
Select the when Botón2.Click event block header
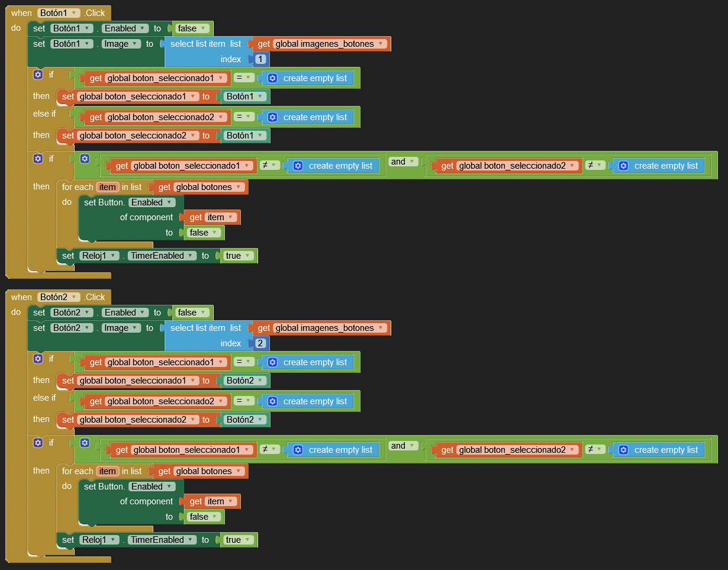(x=22, y=297)
